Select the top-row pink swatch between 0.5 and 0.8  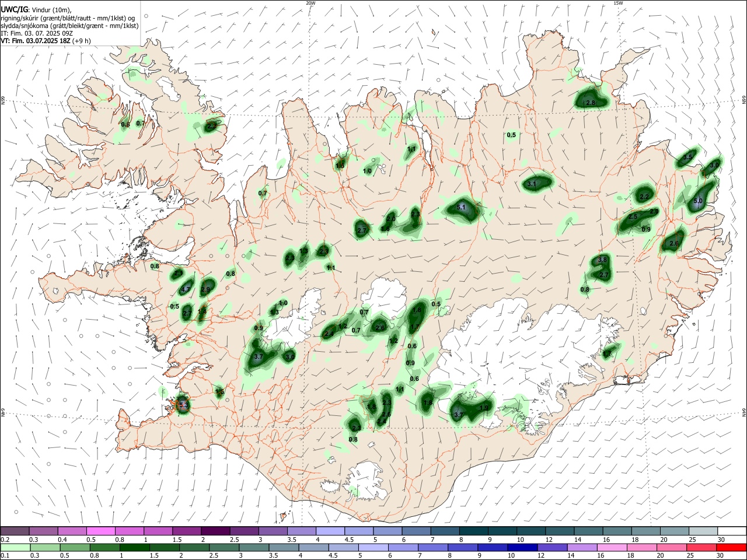100,531
